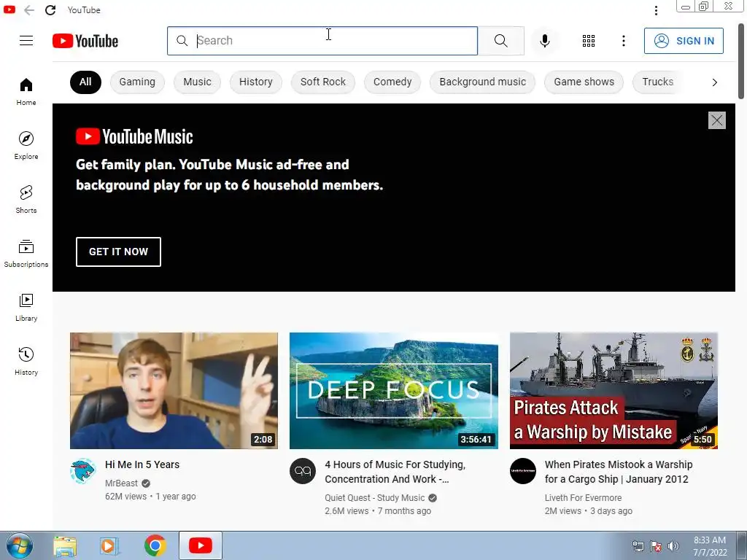This screenshot has height=560, width=747.
Task: Open media player taskbar icon
Action: tap(109, 546)
